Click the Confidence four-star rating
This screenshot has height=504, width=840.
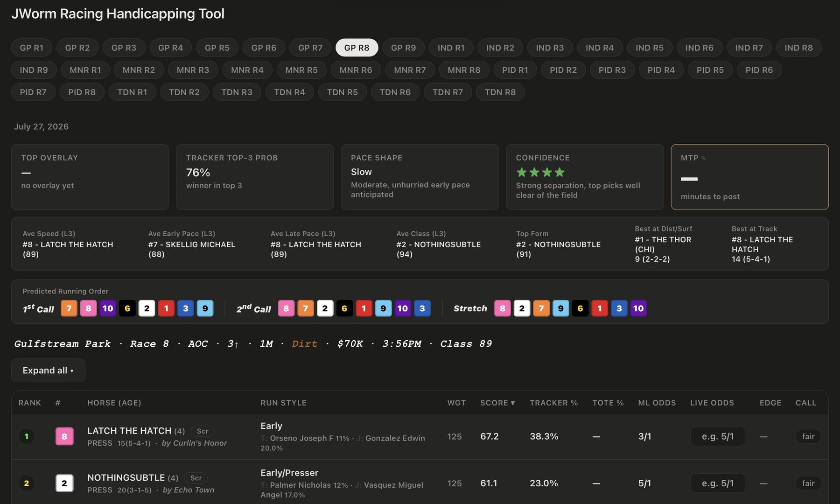pos(540,172)
